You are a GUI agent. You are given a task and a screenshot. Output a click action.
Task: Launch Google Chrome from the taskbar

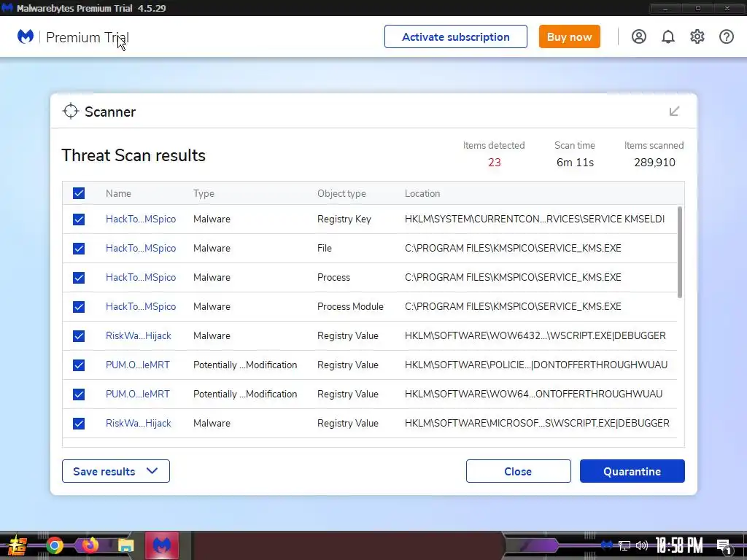click(55, 545)
